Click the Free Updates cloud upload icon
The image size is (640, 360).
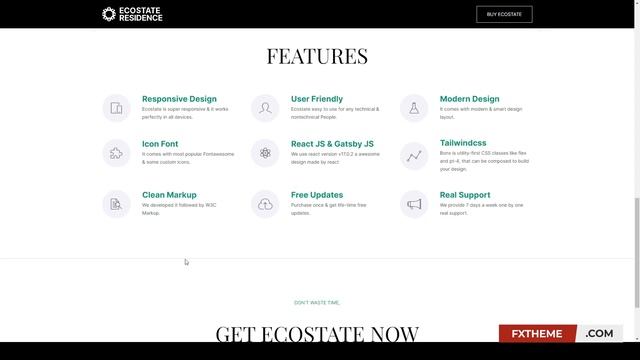click(x=265, y=204)
